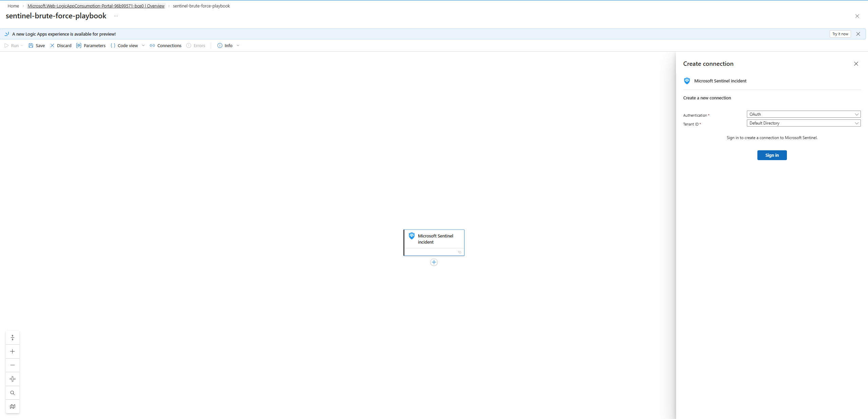868x419 pixels.
Task: Click the Save toolbar icon
Action: (x=31, y=45)
